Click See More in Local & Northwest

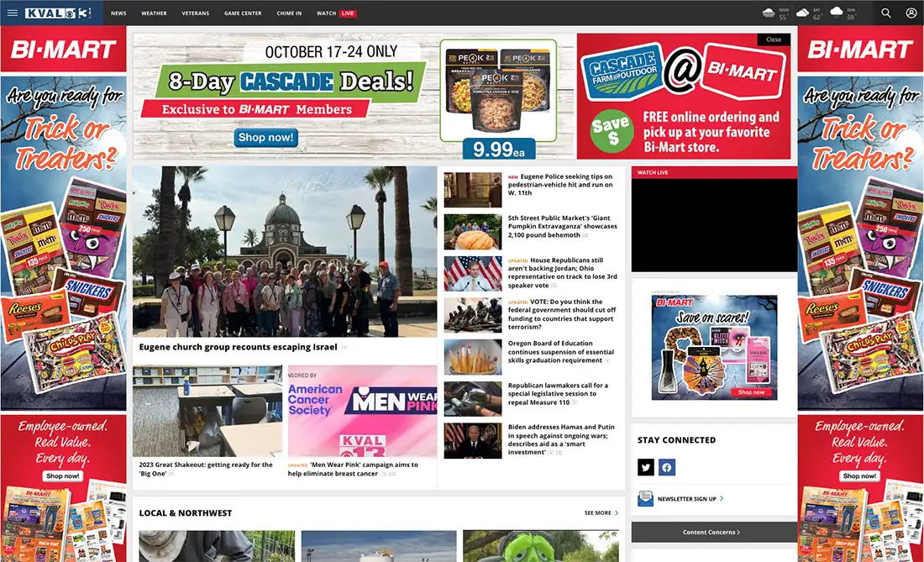(601, 513)
